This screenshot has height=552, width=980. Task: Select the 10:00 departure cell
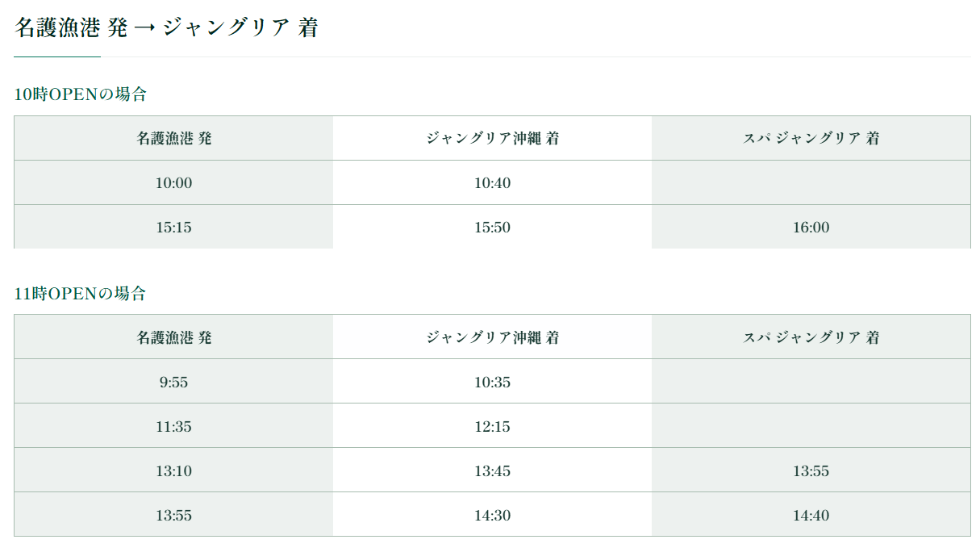click(x=173, y=183)
